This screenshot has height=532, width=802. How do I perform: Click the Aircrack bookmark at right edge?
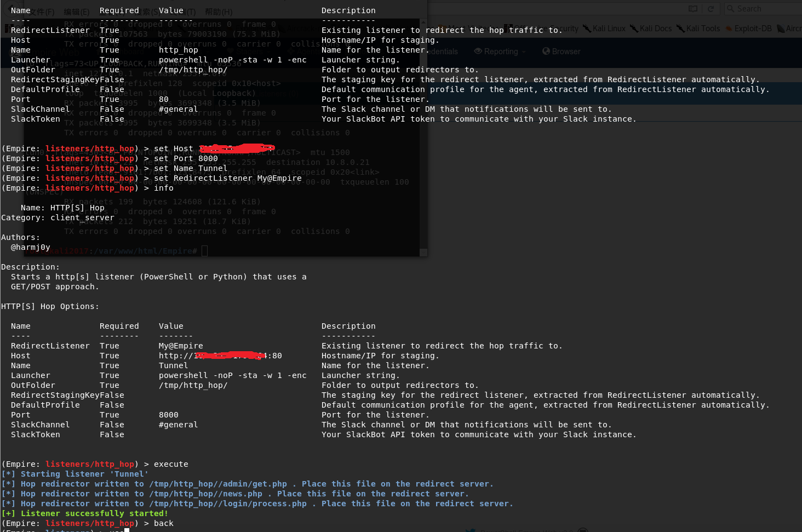pyautogui.click(x=789, y=28)
